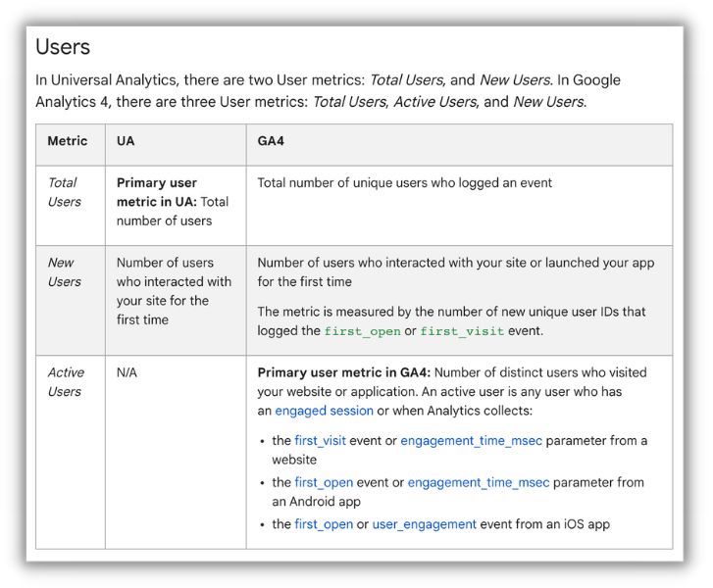Click green 'first_visit' code in New Users row

point(462,331)
